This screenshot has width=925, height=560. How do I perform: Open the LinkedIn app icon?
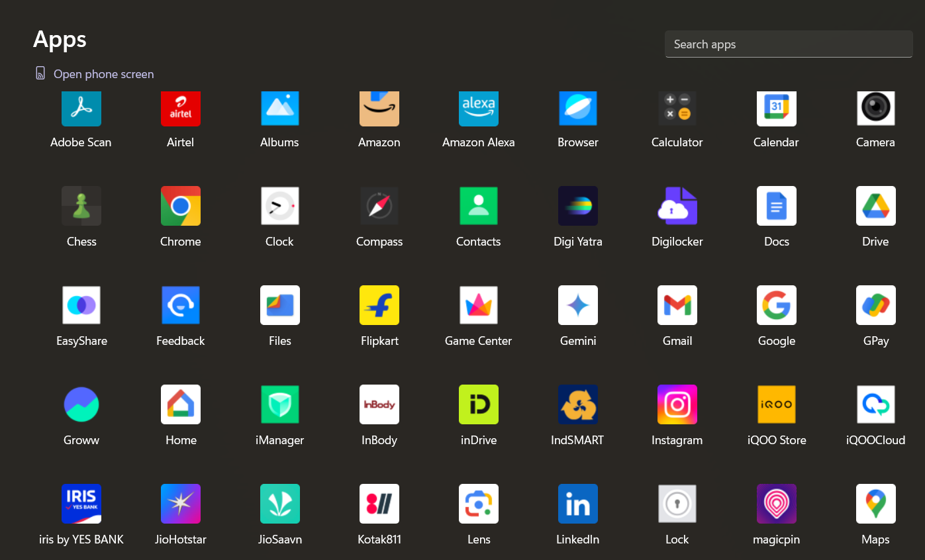tap(578, 504)
